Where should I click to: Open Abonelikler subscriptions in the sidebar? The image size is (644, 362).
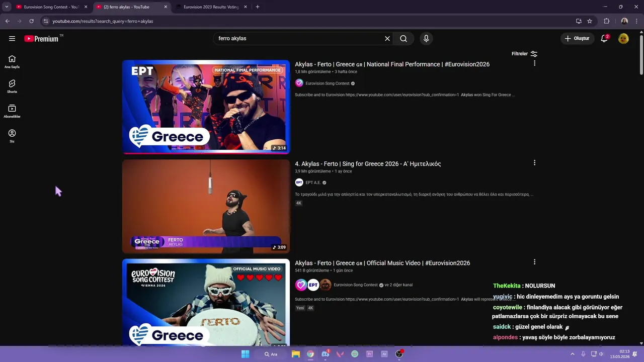click(12, 111)
